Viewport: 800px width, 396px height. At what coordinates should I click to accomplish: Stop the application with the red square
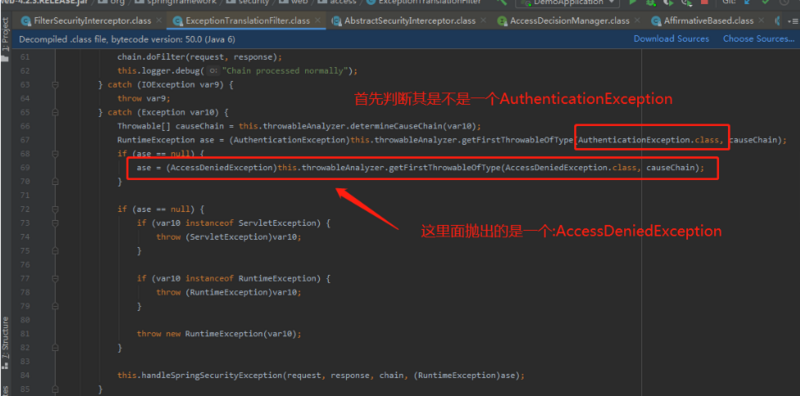704,3
